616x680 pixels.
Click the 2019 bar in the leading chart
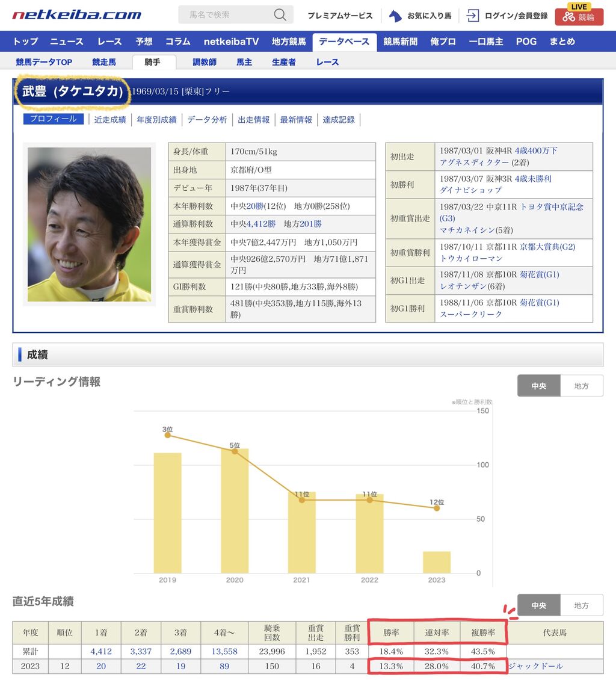tap(167, 513)
